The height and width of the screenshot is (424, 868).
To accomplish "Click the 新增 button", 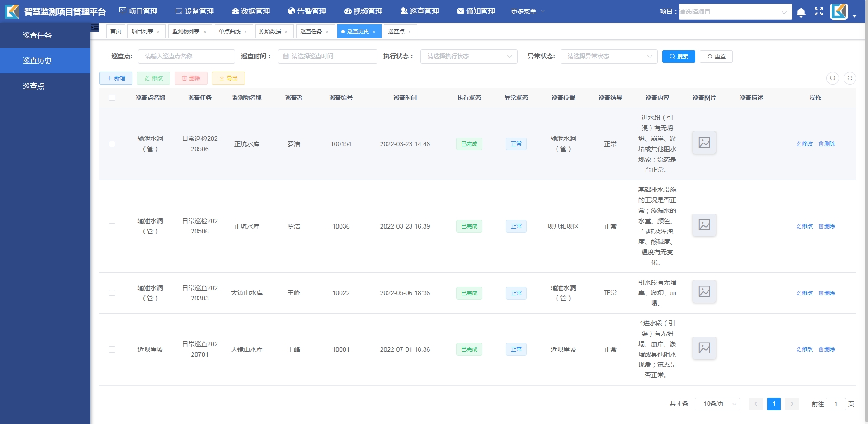I will [116, 78].
